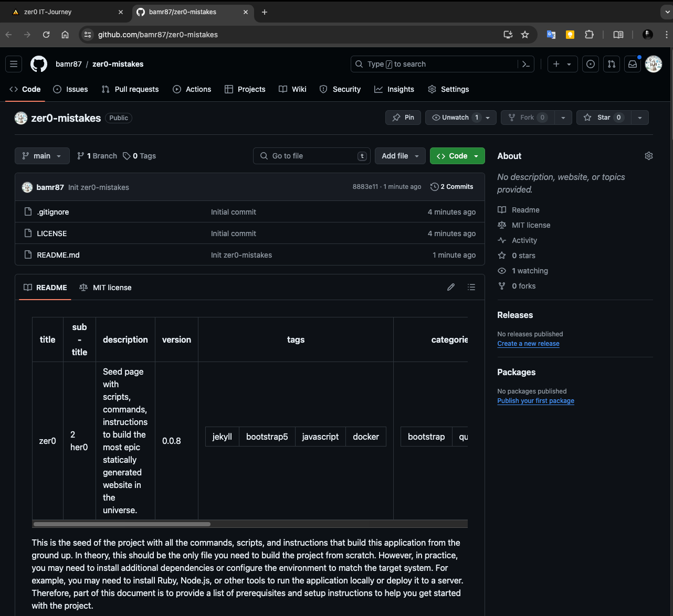This screenshot has width=673, height=616.
Task: Expand the Unwatch options caret
Action: [488, 118]
